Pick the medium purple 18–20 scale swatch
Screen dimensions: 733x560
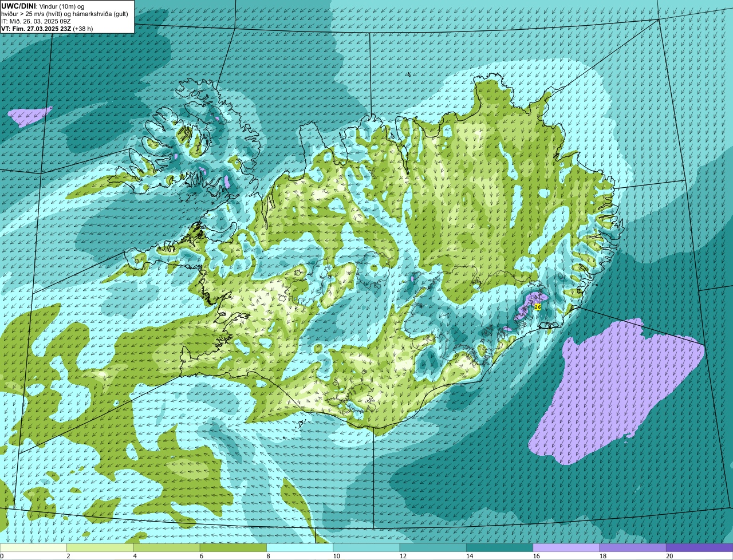pos(633,547)
